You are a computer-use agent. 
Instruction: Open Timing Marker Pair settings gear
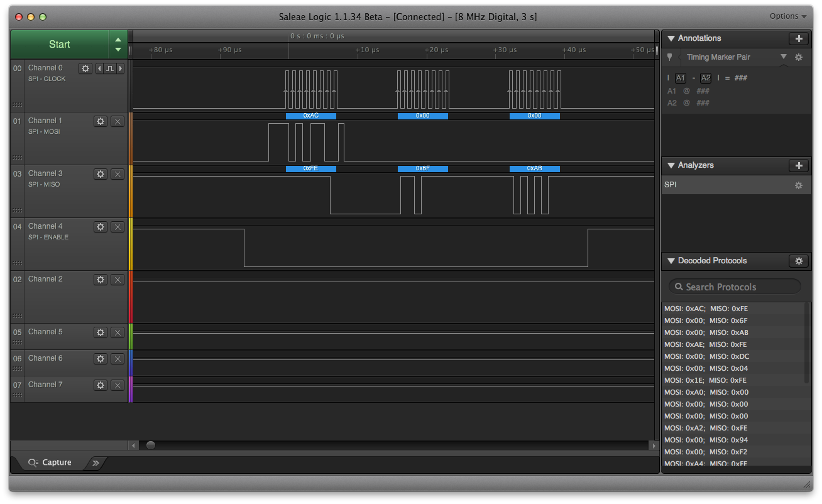click(x=799, y=57)
